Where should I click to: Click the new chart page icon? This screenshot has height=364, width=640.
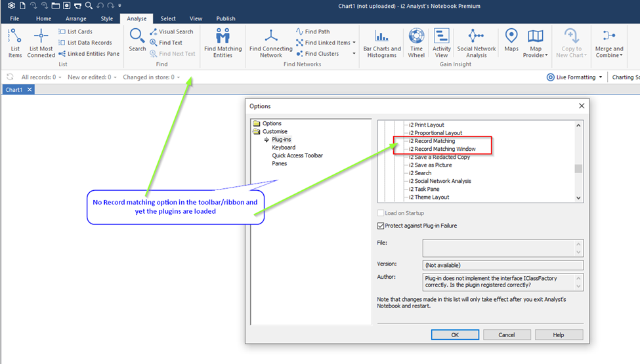pyautogui.click(x=22, y=6)
